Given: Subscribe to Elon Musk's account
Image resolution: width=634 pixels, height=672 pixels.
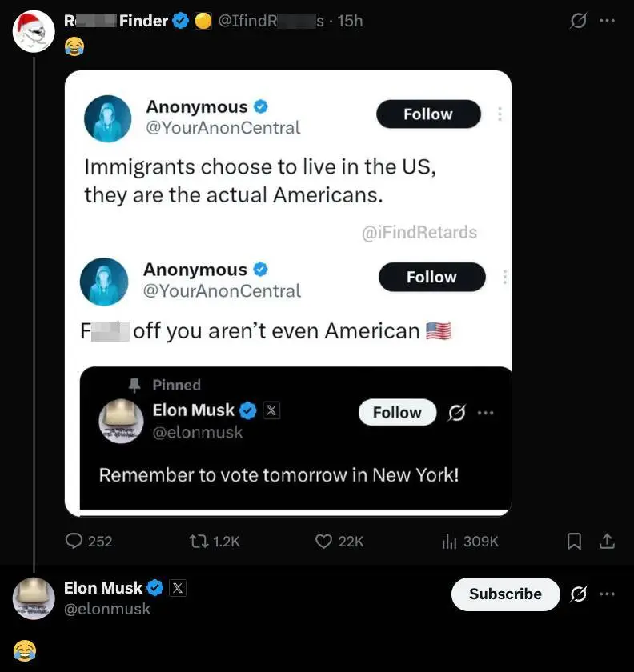Looking at the screenshot, I should click(505, 594).
